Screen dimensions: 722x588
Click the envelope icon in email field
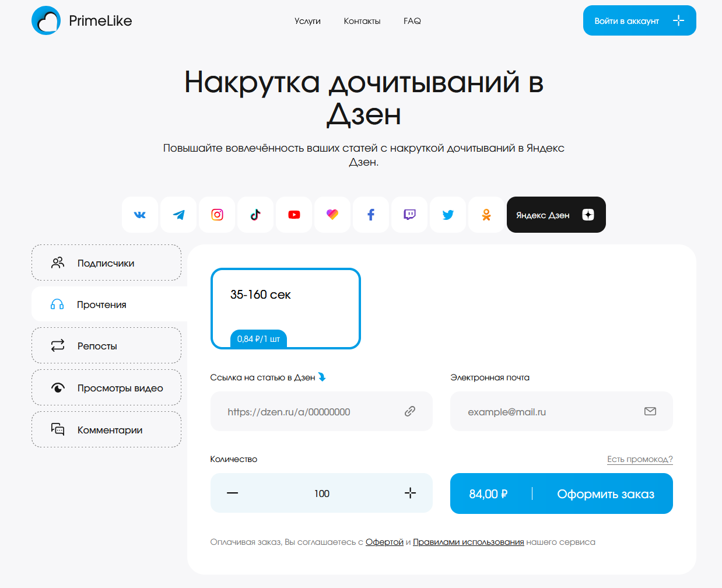coord(650,411)
